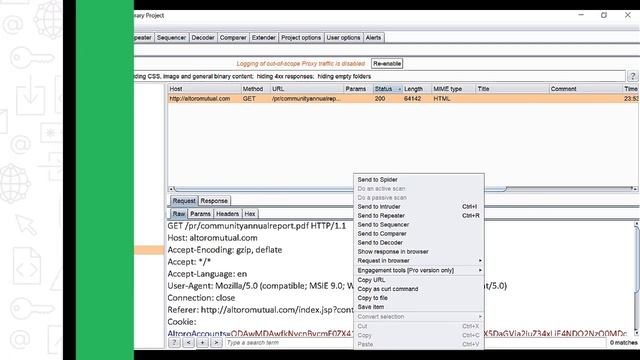Image resolution: width=640 pixels, height=360 pixels.
Task: Switch to the Comparer tab
Action: coord(233,38)
